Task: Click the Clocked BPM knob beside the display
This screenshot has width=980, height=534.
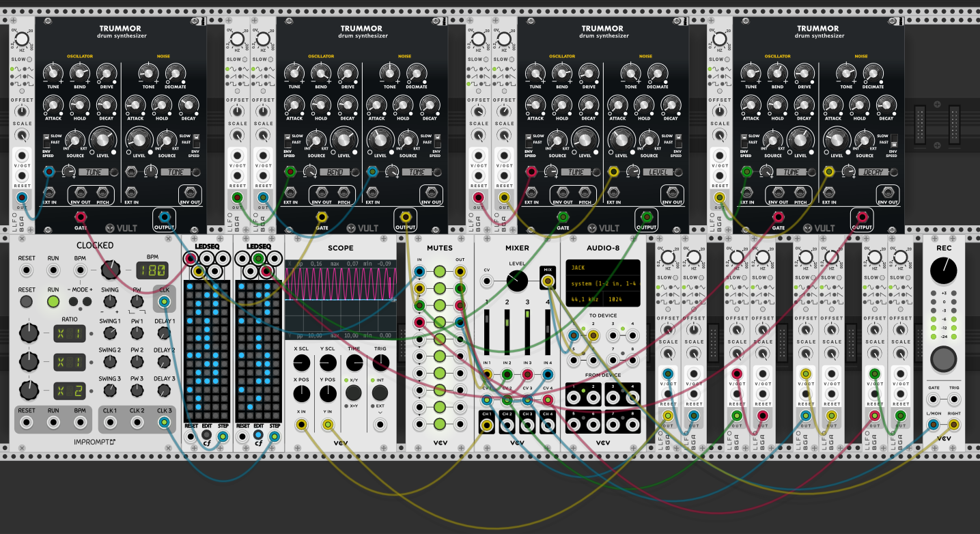Action: [109, 270]
